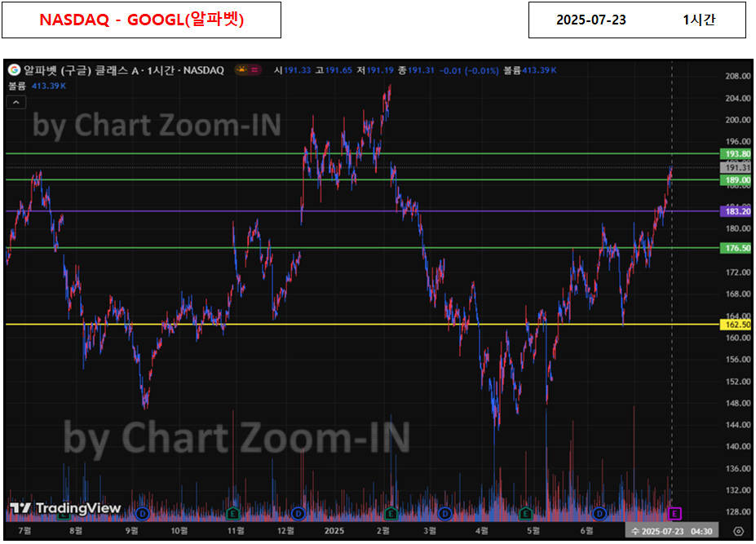Click the NASDAQ - GOOGL(알파벳) header title
The height and width of the screenshot is (544, 756).
(142, 20)
